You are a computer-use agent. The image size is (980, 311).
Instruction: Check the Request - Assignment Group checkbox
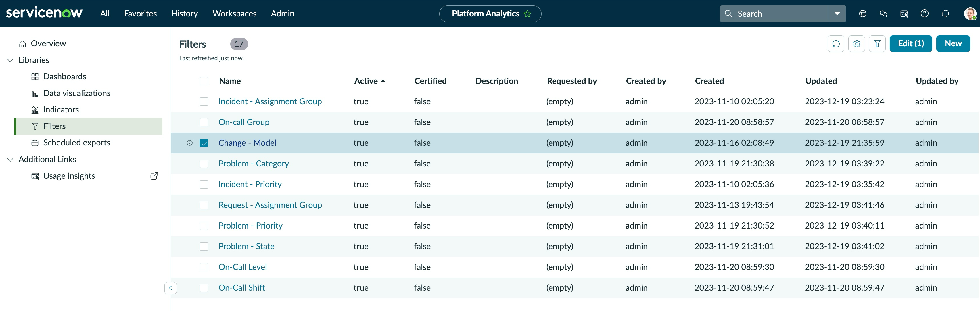(204, 205)
